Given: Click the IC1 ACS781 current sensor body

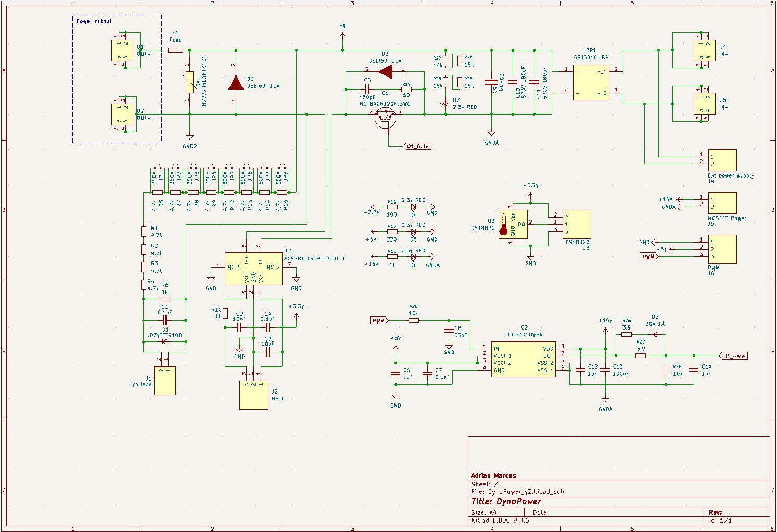Looking at the screenshot, I should tap(253, 269).
